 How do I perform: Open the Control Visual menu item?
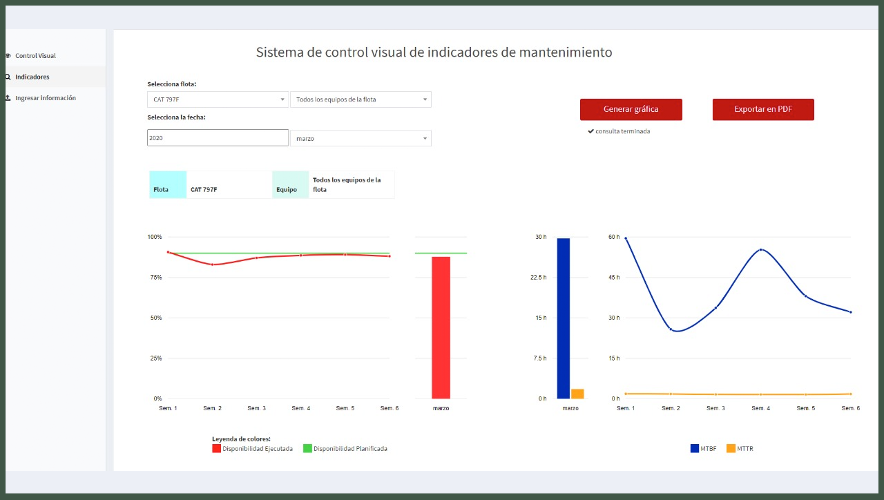point(35,55)
